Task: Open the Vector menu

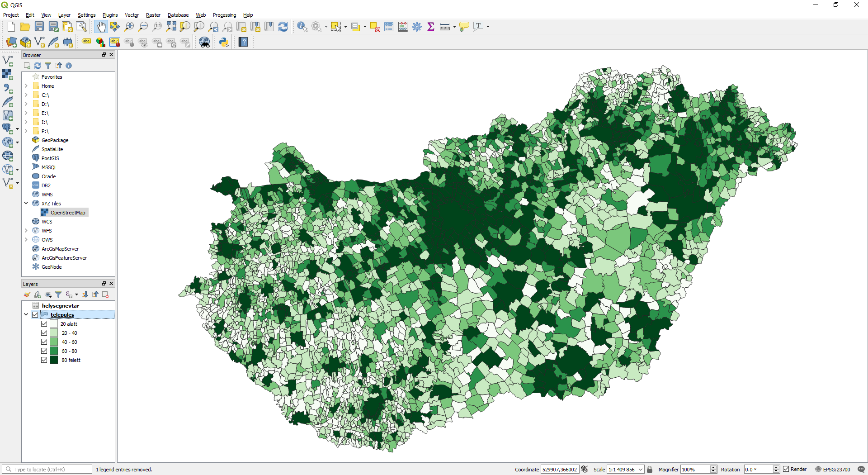Action: pos(132,15)
